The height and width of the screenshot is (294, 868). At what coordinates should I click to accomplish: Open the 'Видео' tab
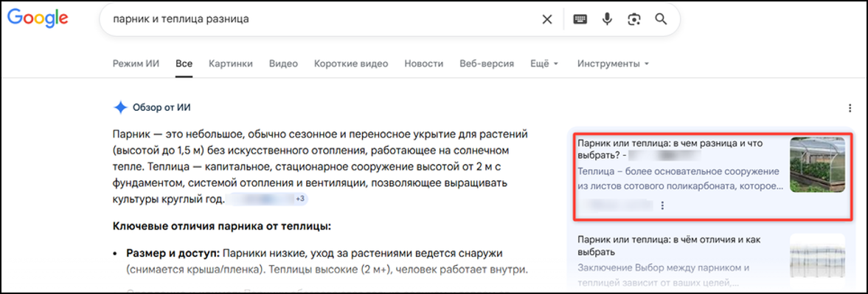pyautogui.click(x=283, y=64)
